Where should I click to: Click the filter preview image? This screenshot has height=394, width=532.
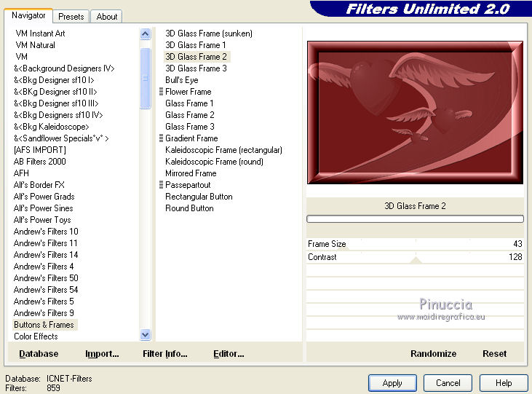pyautogui.click(x=415, y=112)
